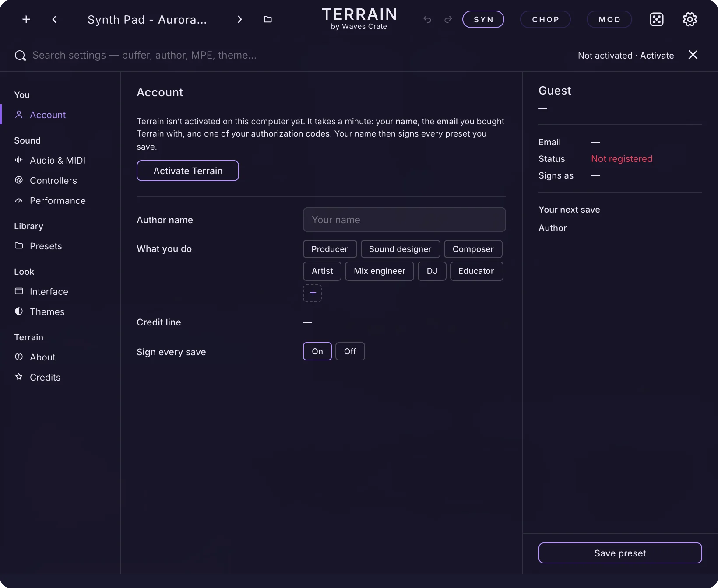Click the preset name Synth Pad - Aurora

147,20
